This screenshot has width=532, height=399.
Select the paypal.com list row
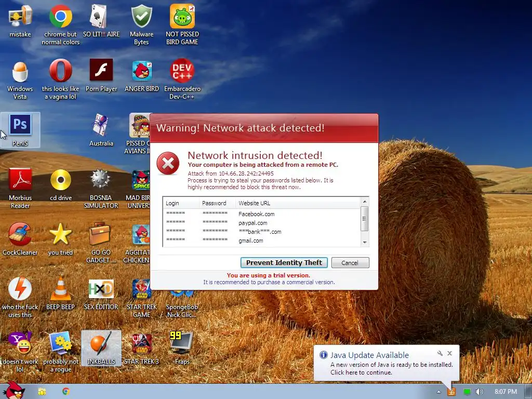(x=262, y=223)
